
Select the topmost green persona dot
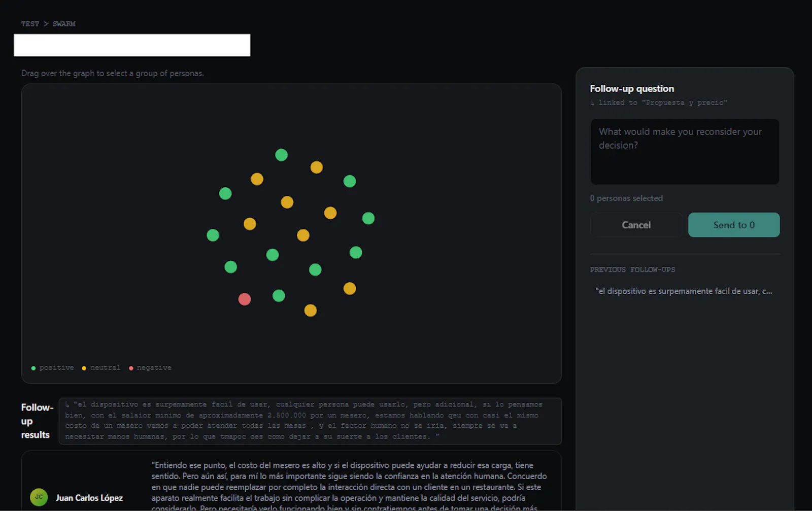281,155
